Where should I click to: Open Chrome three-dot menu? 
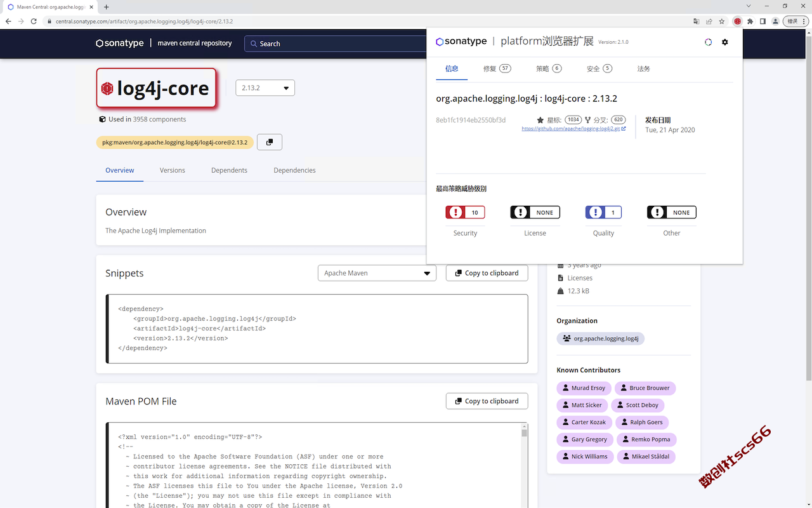[804, 21]
